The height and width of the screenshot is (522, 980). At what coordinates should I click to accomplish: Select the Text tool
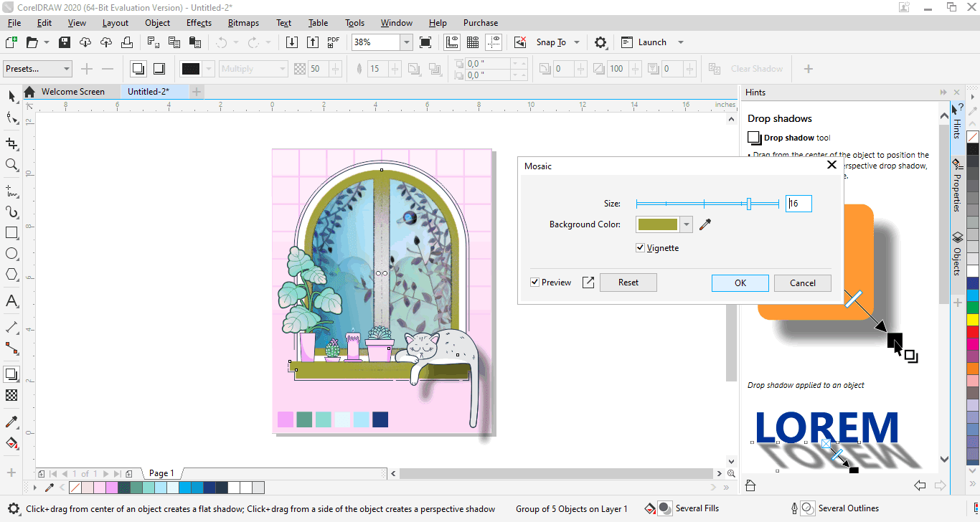[x=11, y=301]
